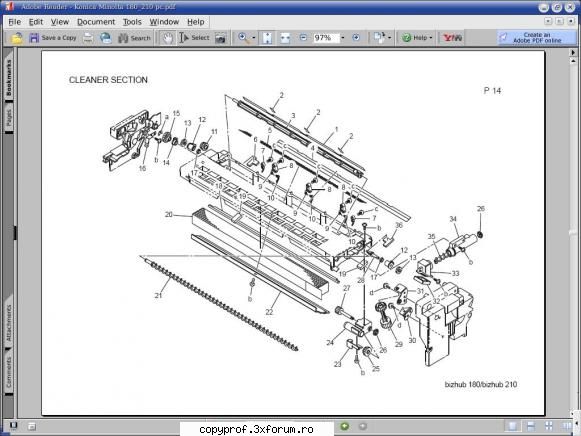Open the Help menu

click(196, 22)
